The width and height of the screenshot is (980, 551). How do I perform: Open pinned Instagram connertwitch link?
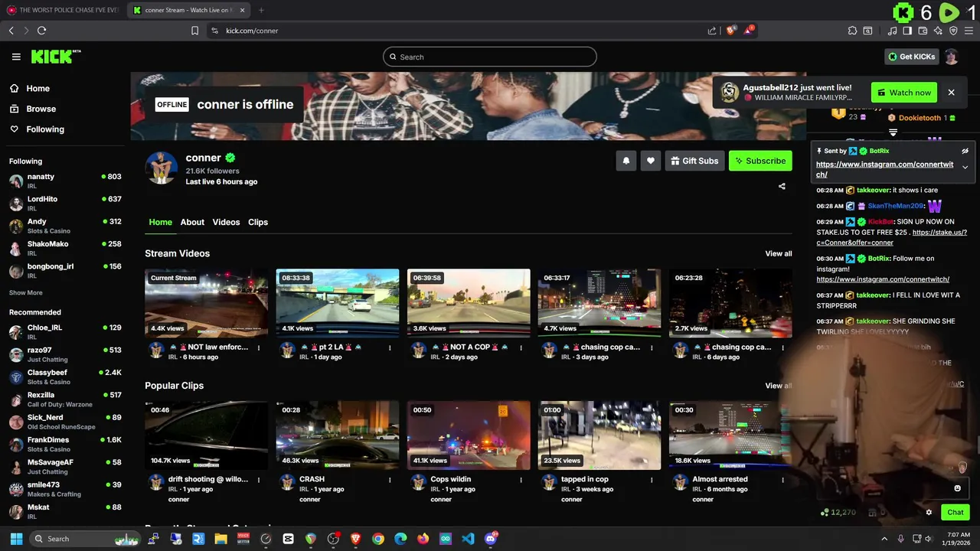[x=885, y=169]
